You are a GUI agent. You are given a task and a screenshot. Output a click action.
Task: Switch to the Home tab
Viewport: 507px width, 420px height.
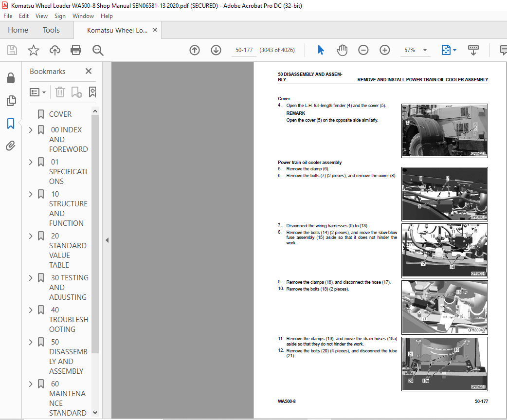pos(18,30)
